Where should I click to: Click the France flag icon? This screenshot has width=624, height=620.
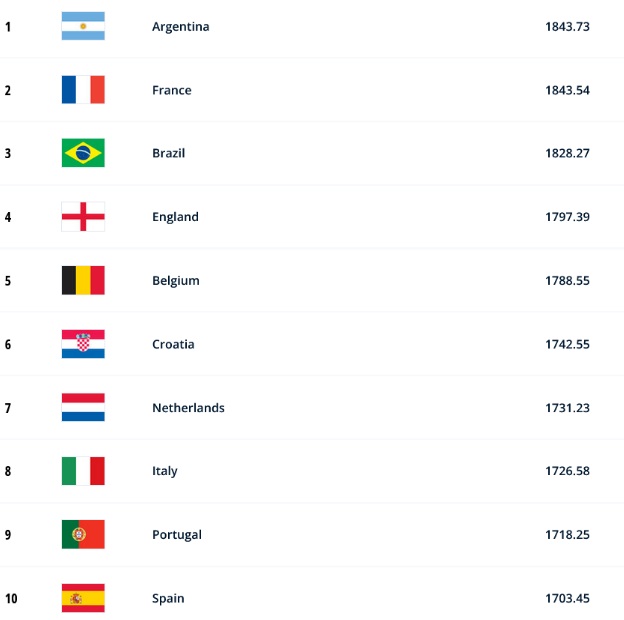[x=83, y=90]
